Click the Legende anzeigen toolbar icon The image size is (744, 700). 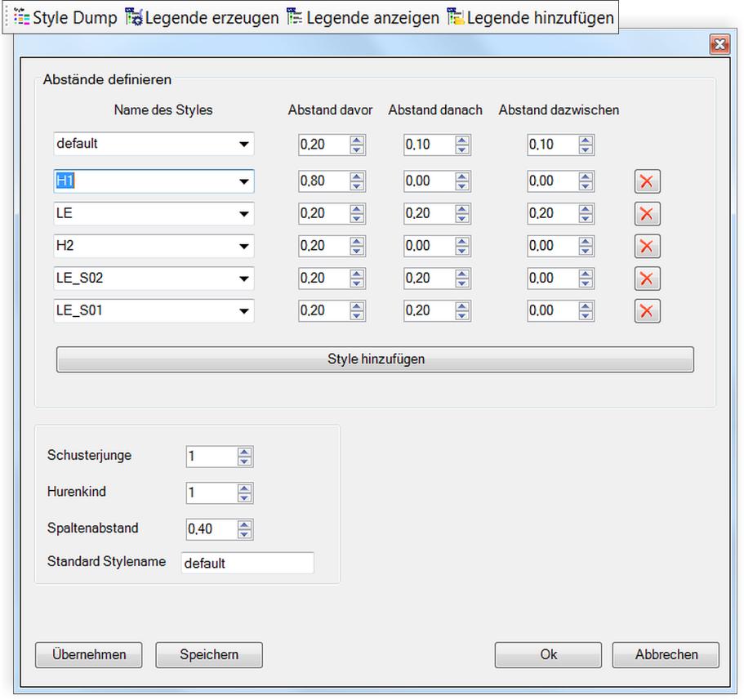[294, 17]
